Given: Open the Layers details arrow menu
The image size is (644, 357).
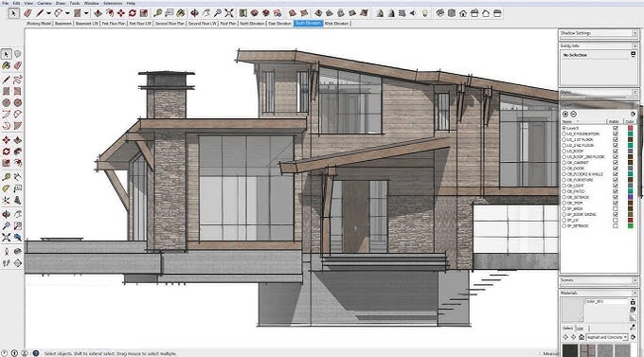Looking at the screenshot, I should pyautogui.click(x=633, y=115).
